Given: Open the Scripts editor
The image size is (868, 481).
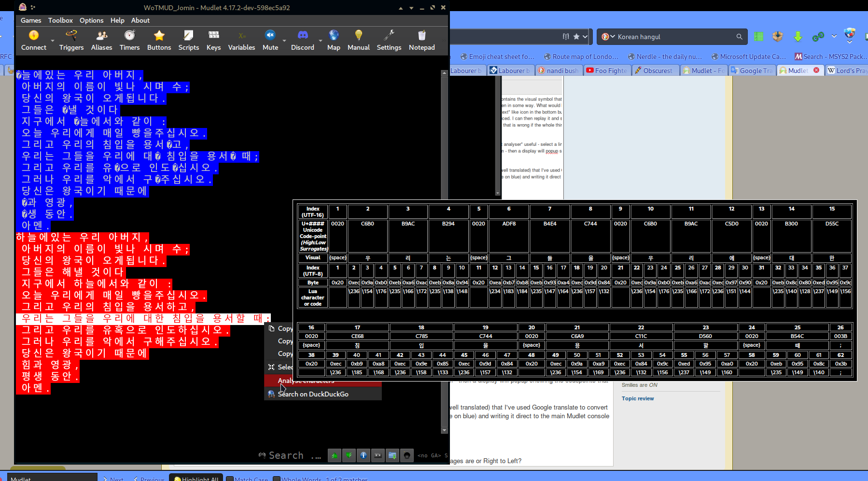Looking at the screenshot, I should [189, 40].
